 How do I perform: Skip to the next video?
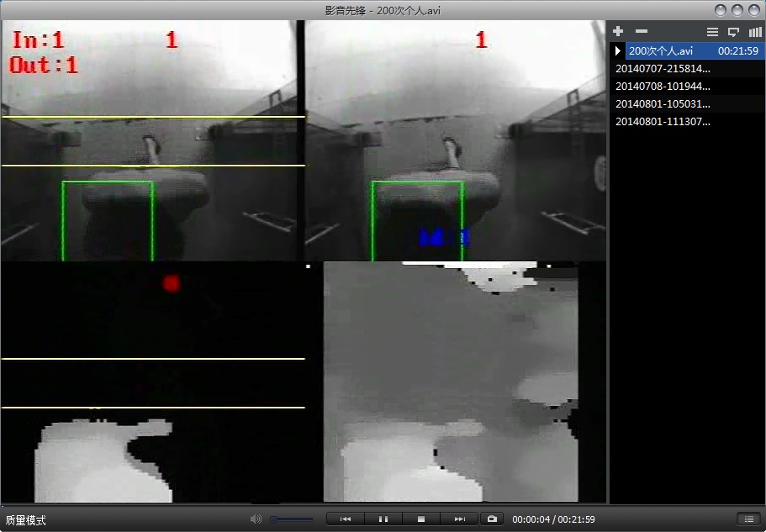click(x=459, y=519)
